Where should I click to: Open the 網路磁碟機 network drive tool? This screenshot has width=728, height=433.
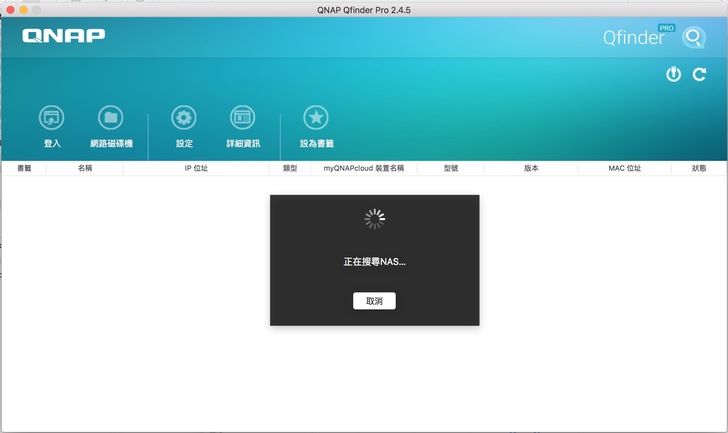click(x=111, y=118)
